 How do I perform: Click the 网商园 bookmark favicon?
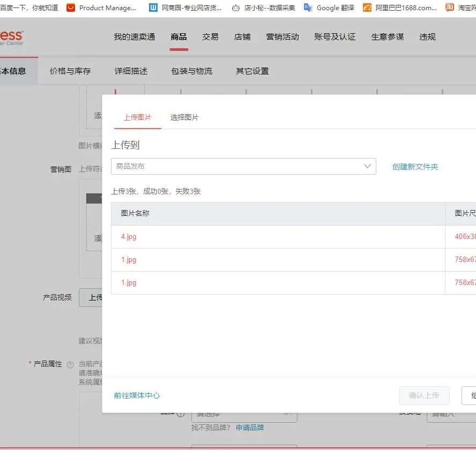click(153, 7)
